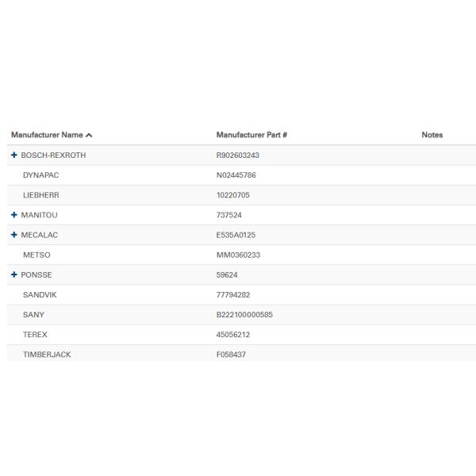Sort by Manufacturer Name column
Image resolution: width=476 pixels, height=476 pixels.
(x=47, y=136)
